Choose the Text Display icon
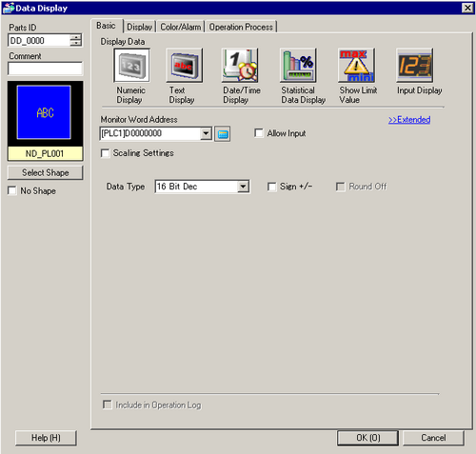This screenshot has height=454, width=476. 185,66
